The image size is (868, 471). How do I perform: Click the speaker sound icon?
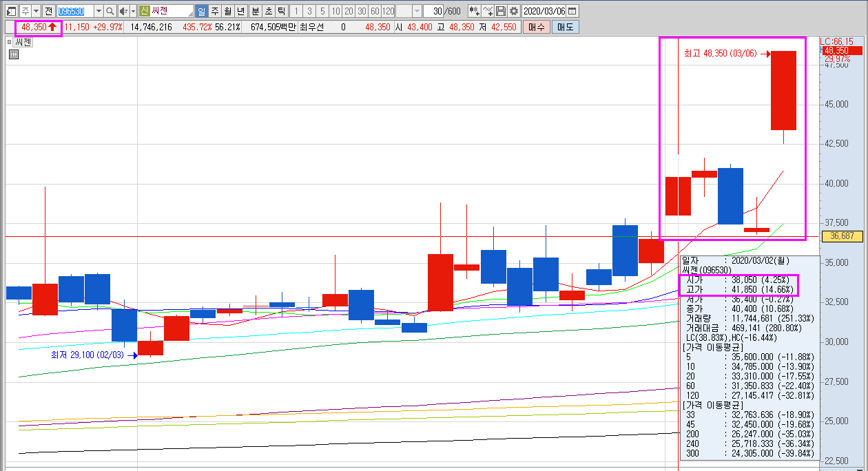point(123,11)
